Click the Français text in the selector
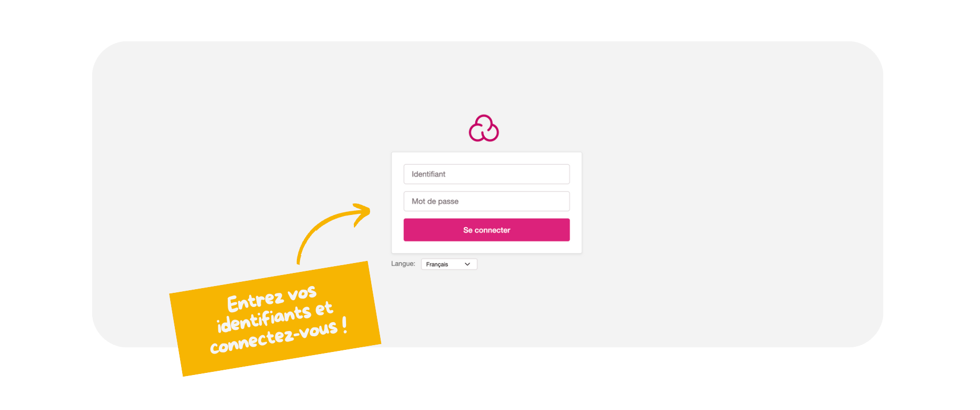This screenshot has height=410, width=980. tap(437, 265)
